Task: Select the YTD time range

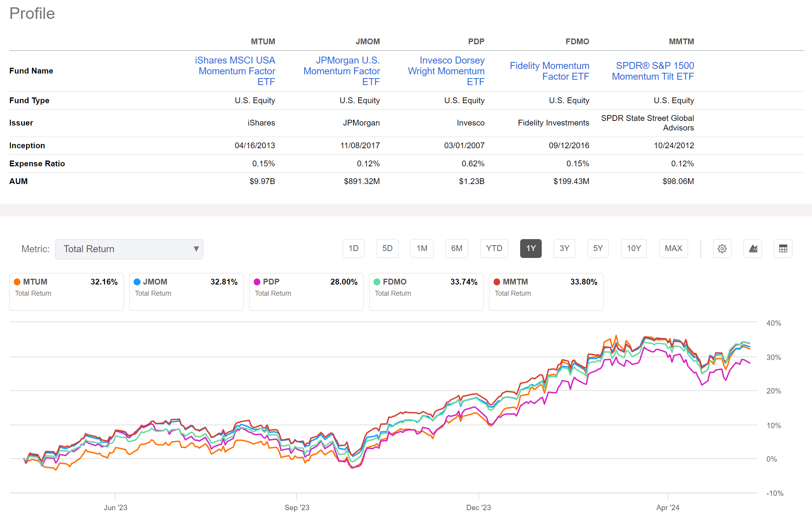Action: click(x=494, y=248)
